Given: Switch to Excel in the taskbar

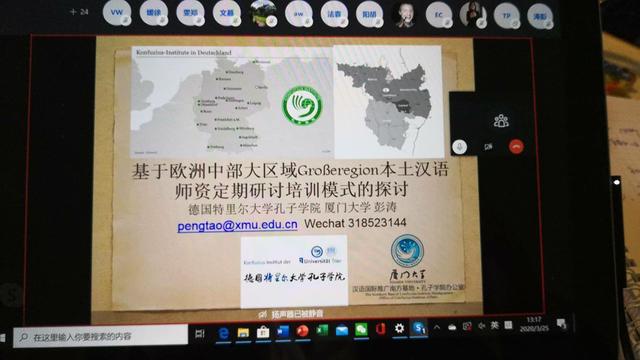Looking at the screenshot, I should coord(322,330).
